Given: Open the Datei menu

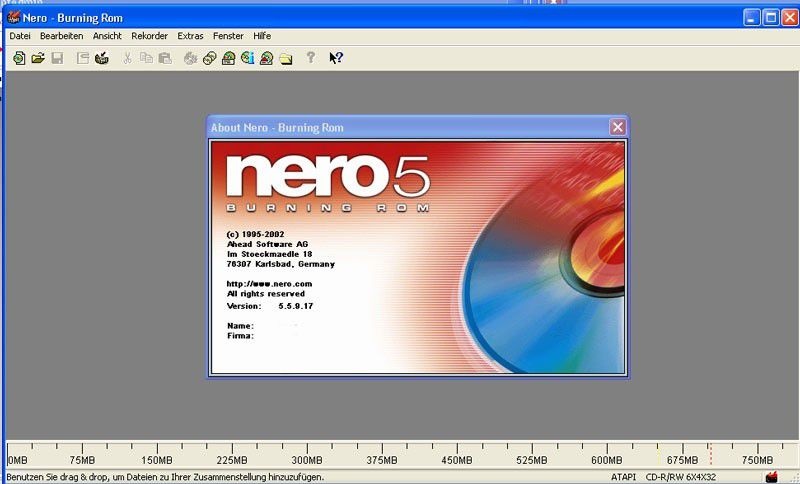Looking at the screenshot, I should [20, 36].
